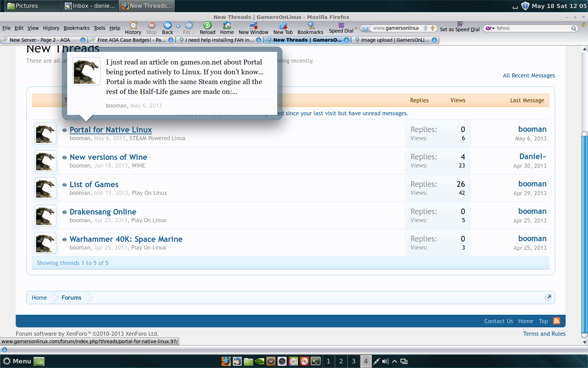Screen dimensions: 588x368
Task: Switch to workspace 2
Action: [x=341, y=361]
